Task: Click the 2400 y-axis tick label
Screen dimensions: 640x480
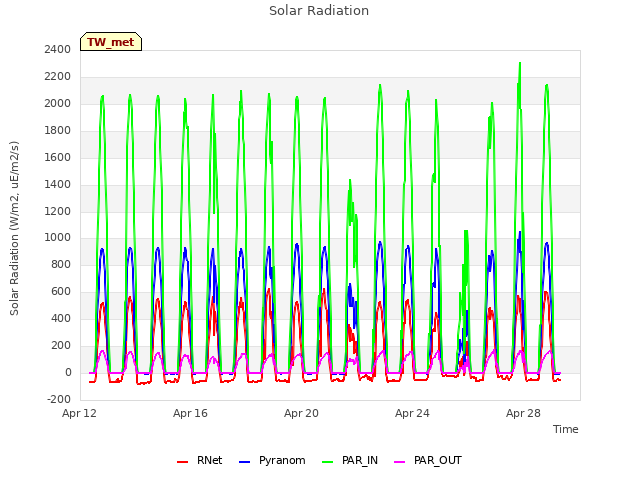Action: [x=58, y=49]
